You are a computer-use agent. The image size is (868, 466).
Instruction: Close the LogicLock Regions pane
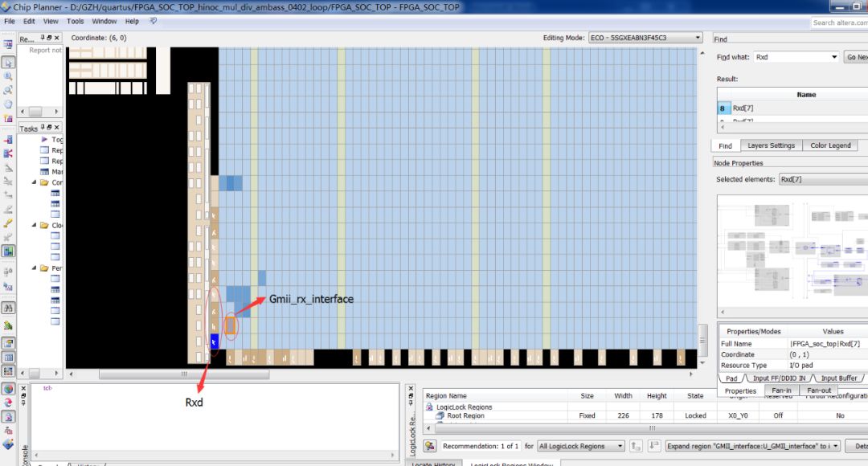(411, 389)
